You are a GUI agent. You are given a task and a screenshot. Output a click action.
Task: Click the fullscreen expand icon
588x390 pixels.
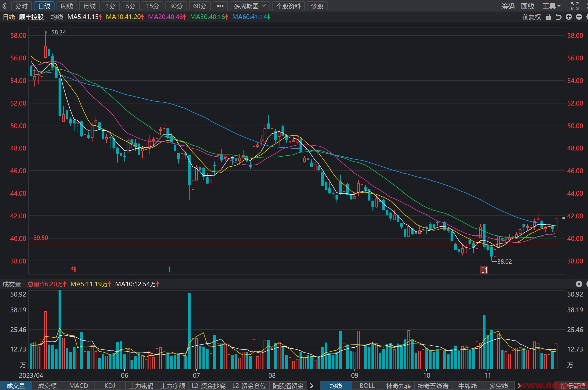pyautogui.click(x=575, y=6)
